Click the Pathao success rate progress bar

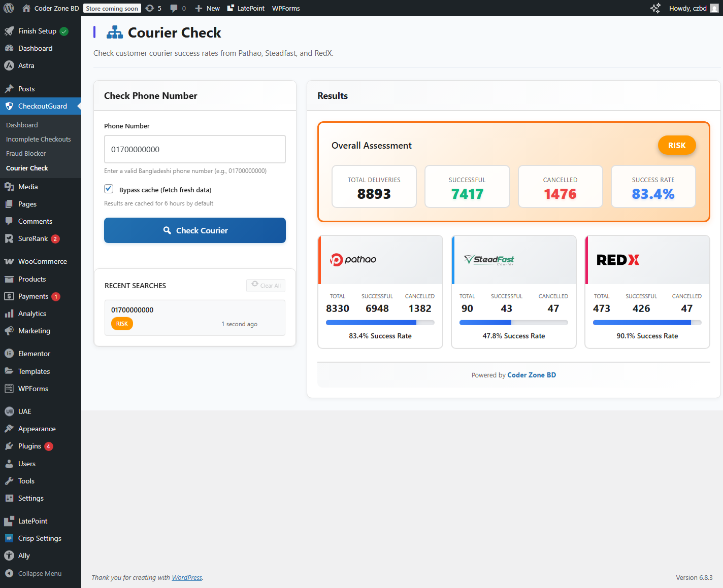tap(380, 322)
